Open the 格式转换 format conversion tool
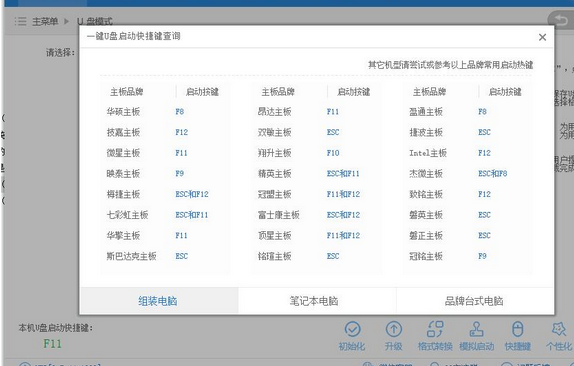574x366 pixels. [435, 329]
